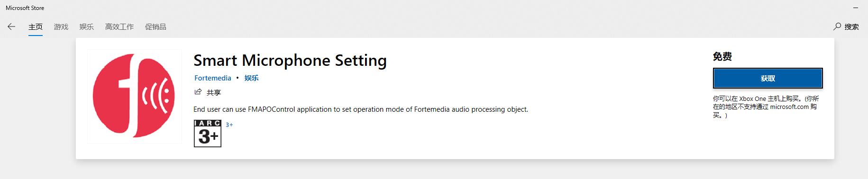Switch to the 促销品 tab
The height and width of the screenshot is (179, 868).
click(155, 27)
